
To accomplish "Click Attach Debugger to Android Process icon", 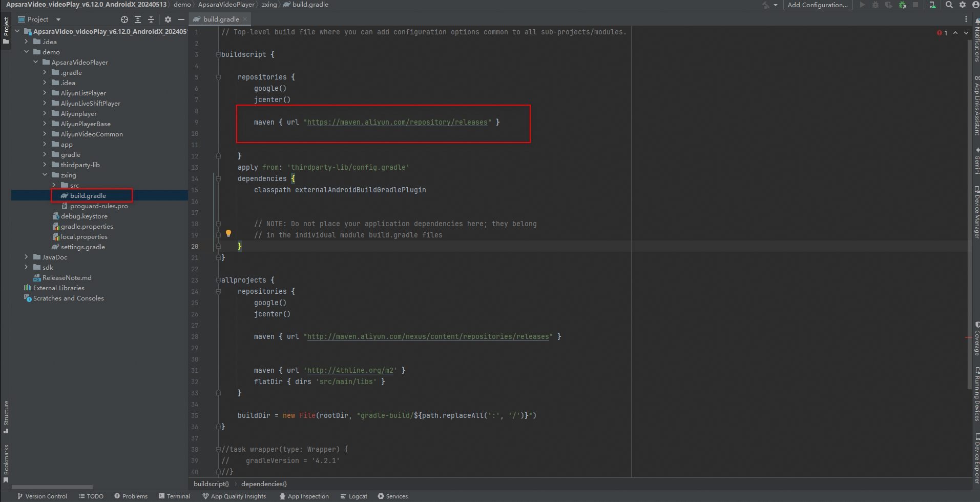I will click(903, 5).
